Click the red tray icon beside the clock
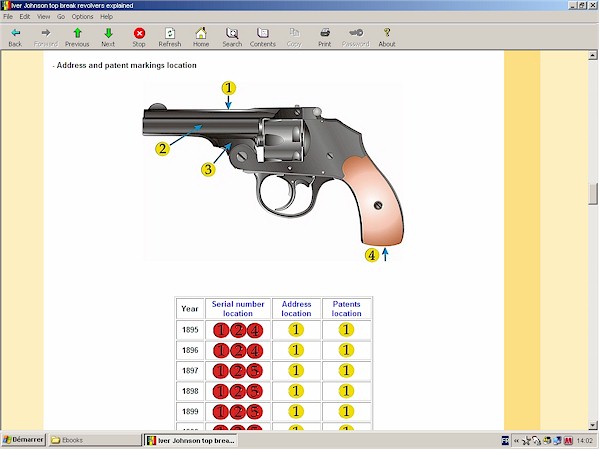Image resolution: width=600 pixels, height=450 pixels. point(568,441)
